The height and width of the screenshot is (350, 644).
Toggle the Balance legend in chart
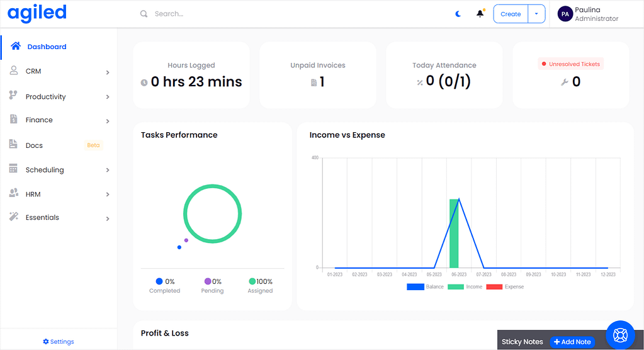pos(425,287)
